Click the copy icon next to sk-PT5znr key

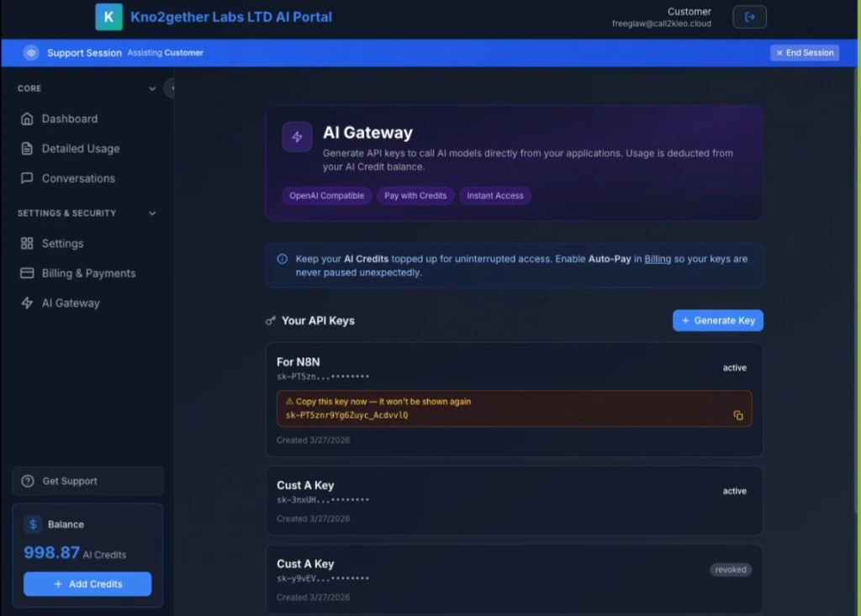tap(737, 415)
